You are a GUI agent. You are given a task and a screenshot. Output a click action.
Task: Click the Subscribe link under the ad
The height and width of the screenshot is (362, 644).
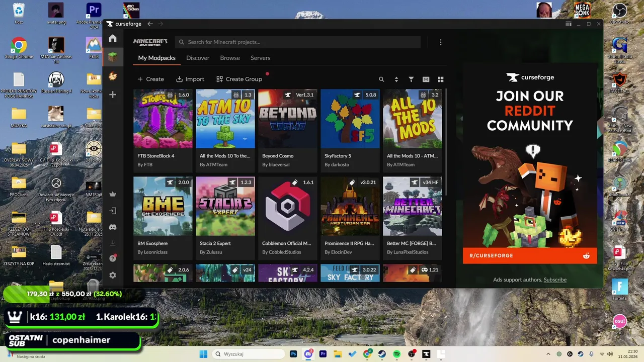[555, 280]
